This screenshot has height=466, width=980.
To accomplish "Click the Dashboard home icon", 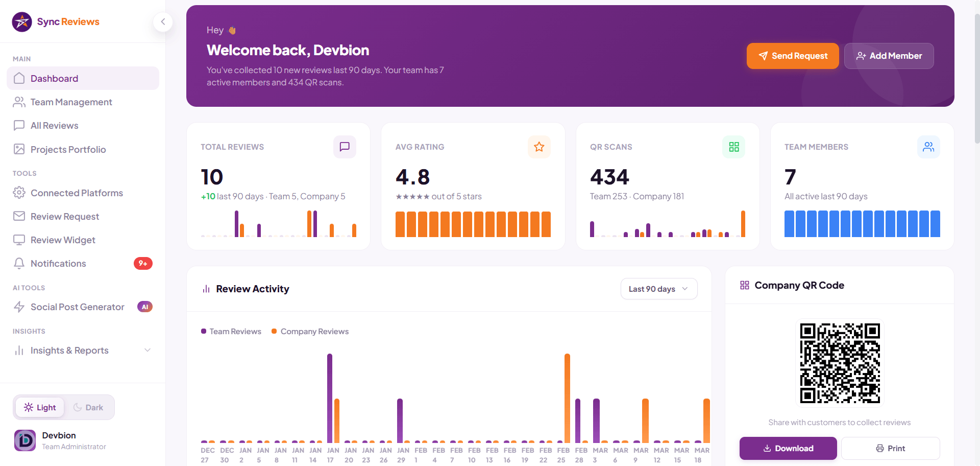I will 19,78.
